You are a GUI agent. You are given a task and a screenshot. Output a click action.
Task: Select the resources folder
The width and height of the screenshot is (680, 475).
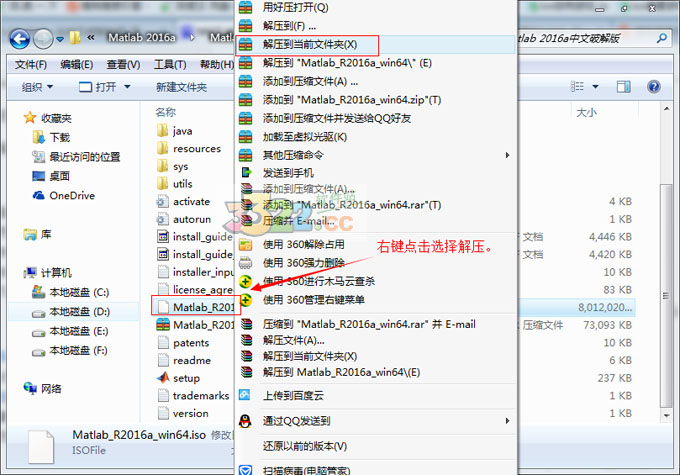pos(189,149)
